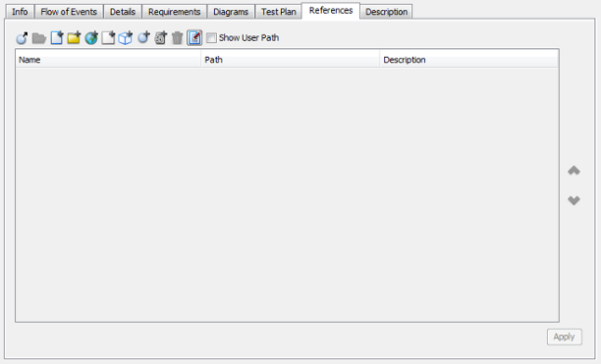Switch to the Info tab
The width and height of the screenshot is (601, 364).
coord(20,12)
